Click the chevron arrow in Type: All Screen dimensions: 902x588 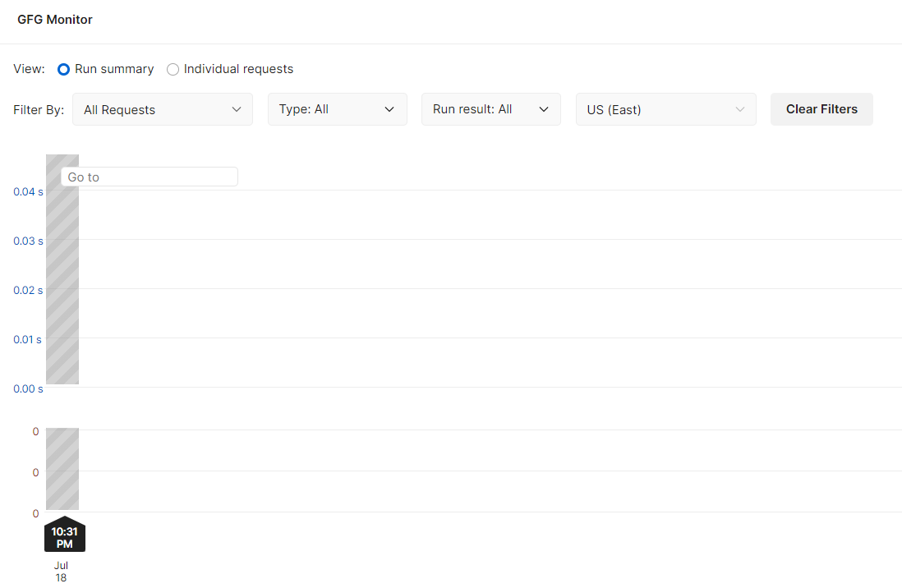(389, 109)
